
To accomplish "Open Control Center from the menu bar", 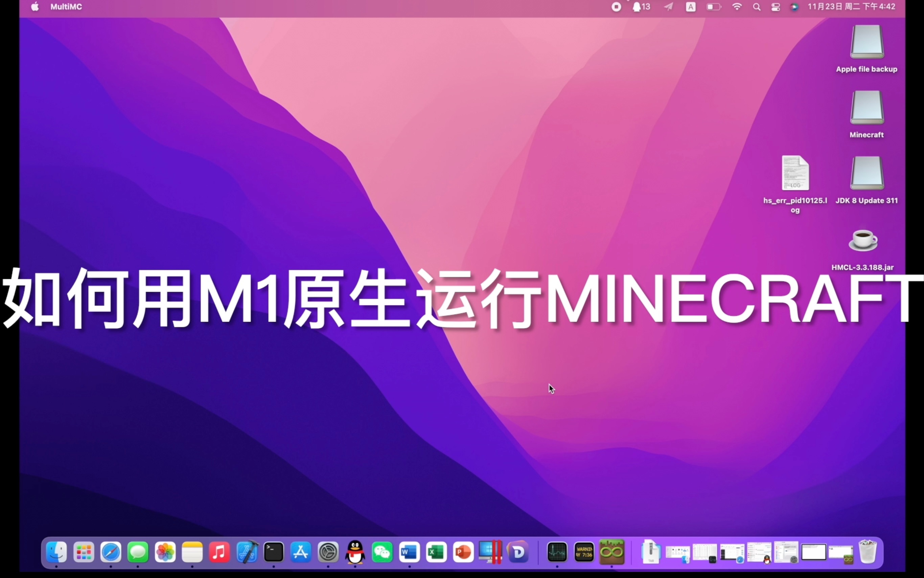I will click(x=776, y=6).
